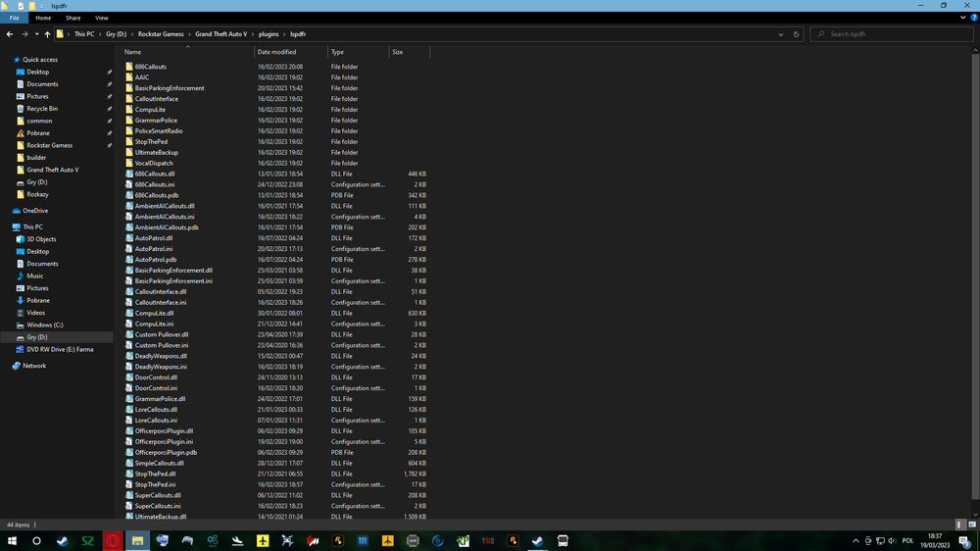
Task: Select the UltimateBackup folder
Action: coord(156,153)
